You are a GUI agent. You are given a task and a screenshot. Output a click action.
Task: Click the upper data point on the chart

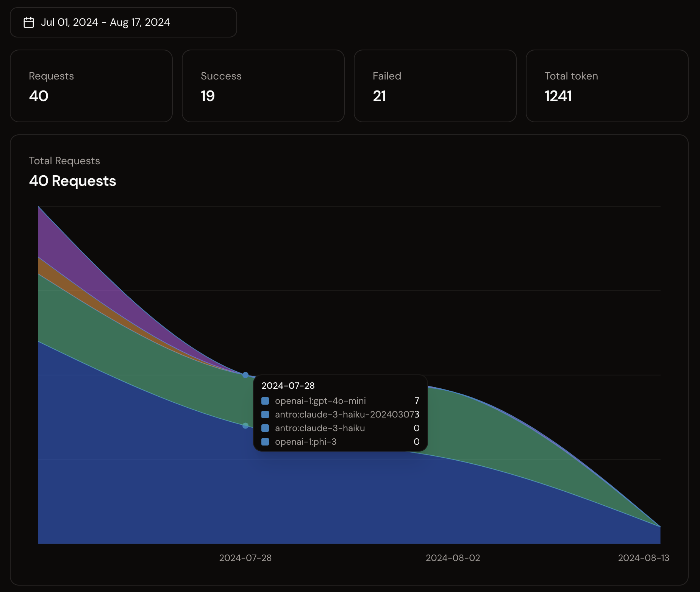pyautogui.click(x=245, y=375)
